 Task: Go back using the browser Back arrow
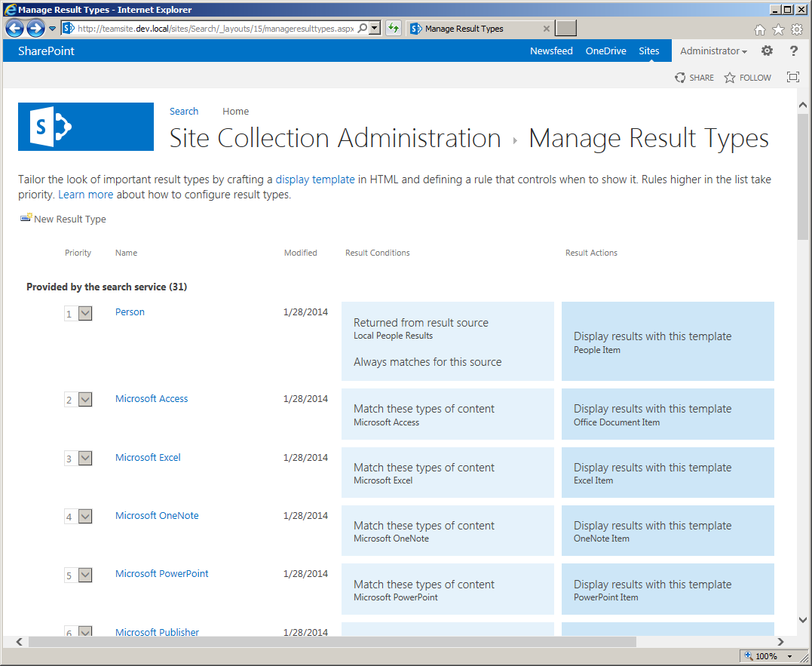click(14, 29)
